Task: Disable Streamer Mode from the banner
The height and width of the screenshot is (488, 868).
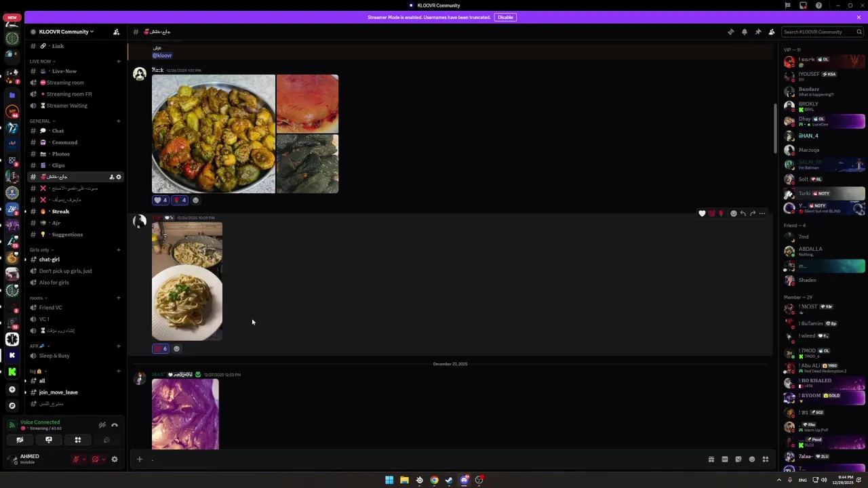Action: point(505,17)
